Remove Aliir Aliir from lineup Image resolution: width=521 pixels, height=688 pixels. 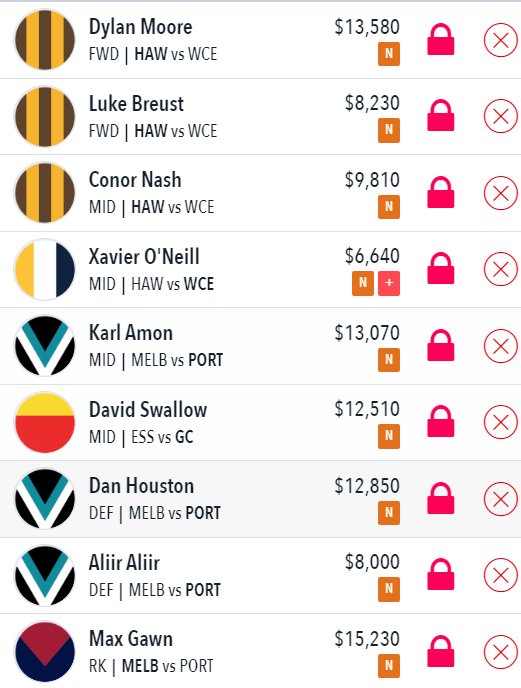[x=501, y=575]
